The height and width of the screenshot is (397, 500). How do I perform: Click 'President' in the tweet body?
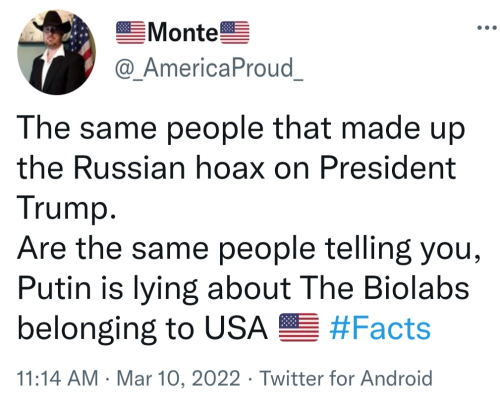(387, 167)
